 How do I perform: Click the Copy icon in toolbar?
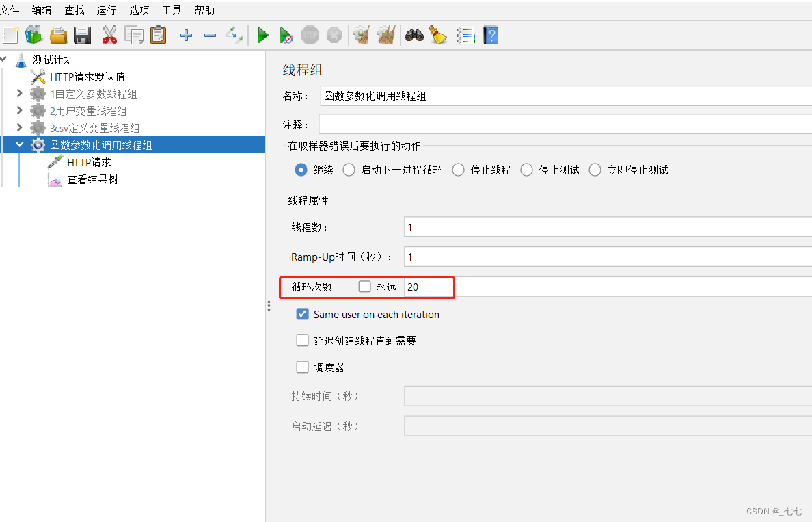point(134,36)
